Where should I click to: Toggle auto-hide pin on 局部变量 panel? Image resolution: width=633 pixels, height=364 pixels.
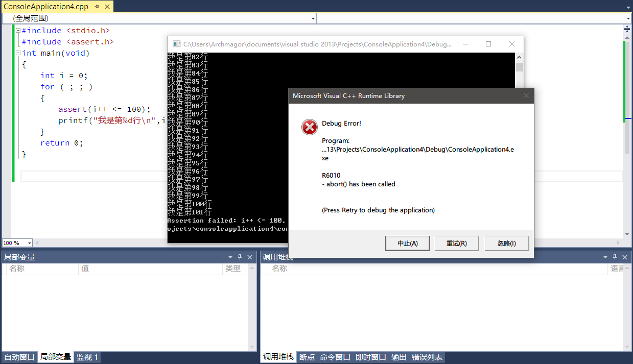(240, 257)
